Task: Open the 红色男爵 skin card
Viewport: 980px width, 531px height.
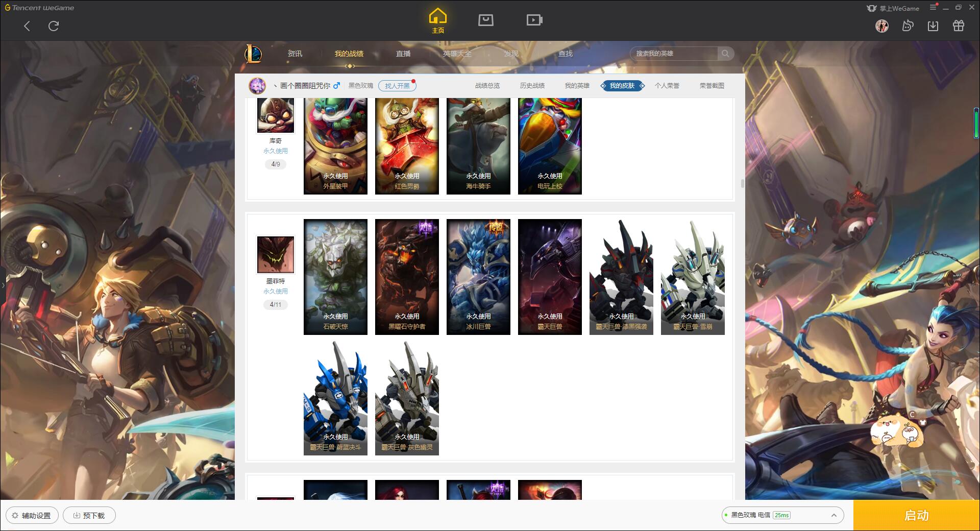Action: coord(407,146)
